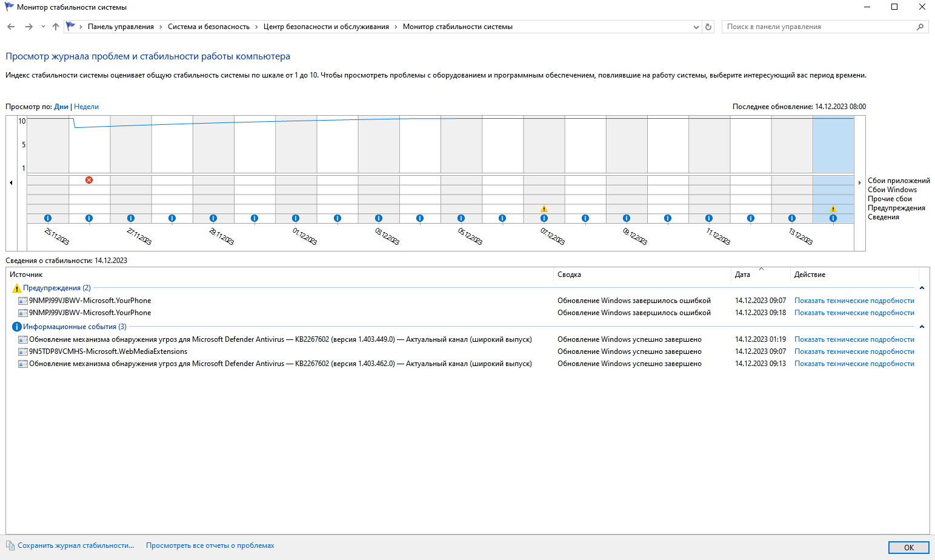
Task: Click the info icon above 03.12.2023
Action: 379,218
